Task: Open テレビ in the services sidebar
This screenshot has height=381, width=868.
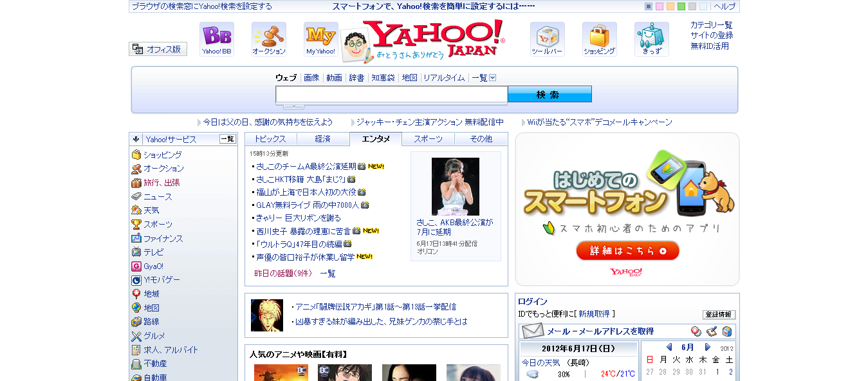Action: [x=153, y=252]
